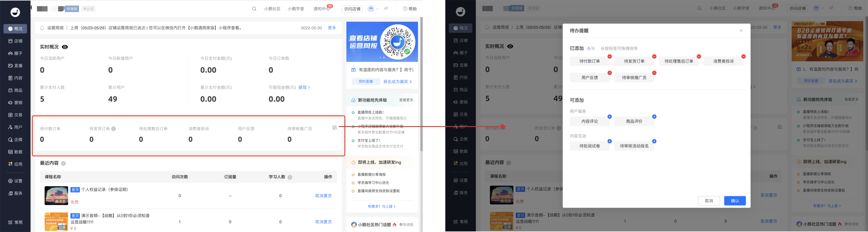The height and width of the screenshot is (232, 868).
Task: Click the left window vertical scrollbar
Action: 421,84
